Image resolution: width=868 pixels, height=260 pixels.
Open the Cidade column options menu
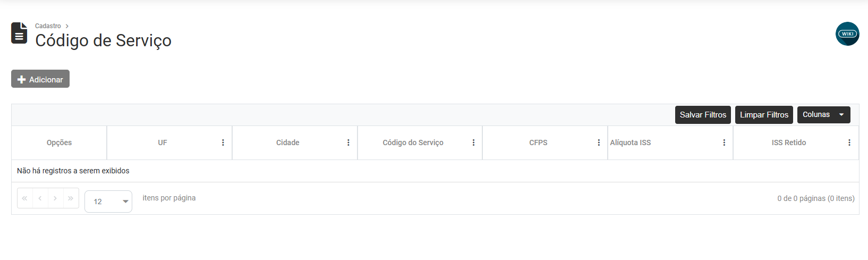tap(348, 142)
